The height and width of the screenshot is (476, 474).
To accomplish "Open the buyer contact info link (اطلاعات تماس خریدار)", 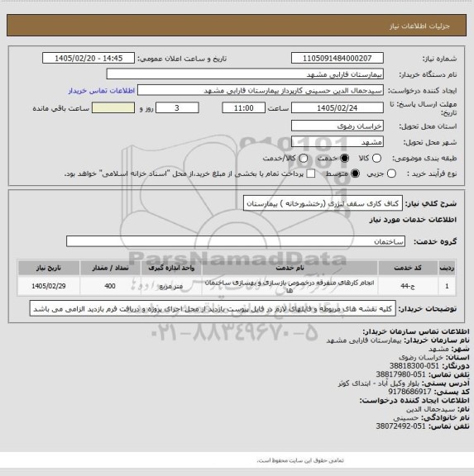I will 102,91.
